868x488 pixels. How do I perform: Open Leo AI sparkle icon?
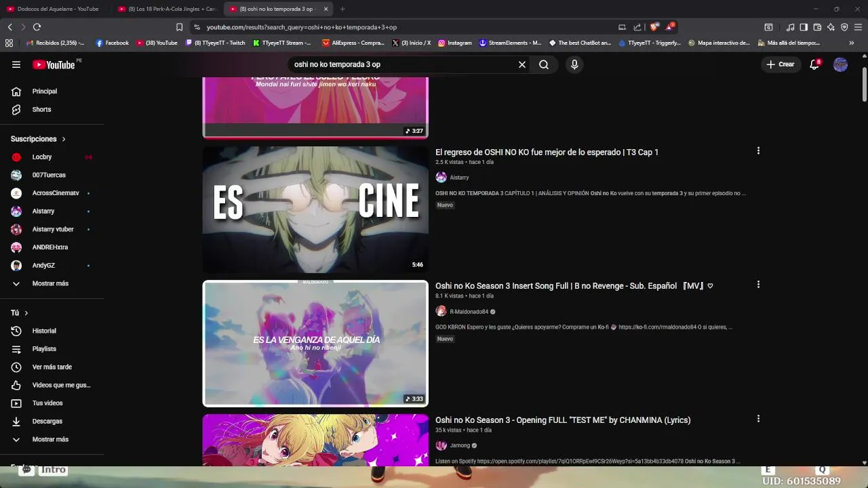(831, 27)
